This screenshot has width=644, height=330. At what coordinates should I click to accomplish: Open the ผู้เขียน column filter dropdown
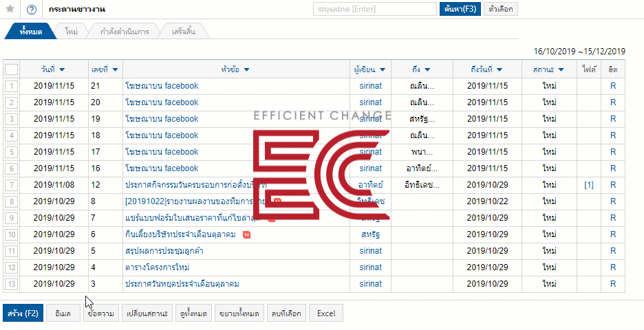click(x=383, y=69)
